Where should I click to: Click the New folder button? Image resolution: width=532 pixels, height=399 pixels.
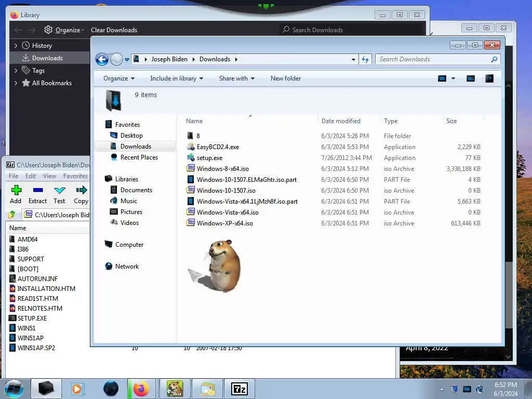(286, 78)
